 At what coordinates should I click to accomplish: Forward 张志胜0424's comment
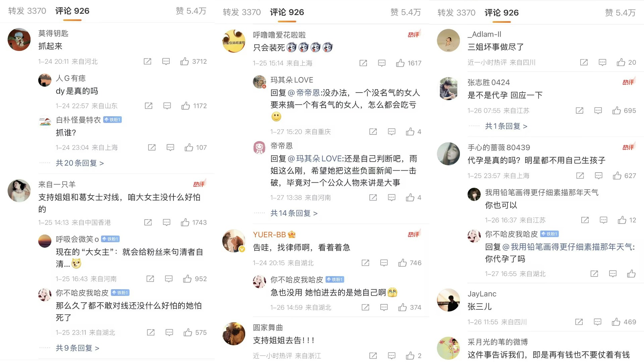click(x=580, y=111)
